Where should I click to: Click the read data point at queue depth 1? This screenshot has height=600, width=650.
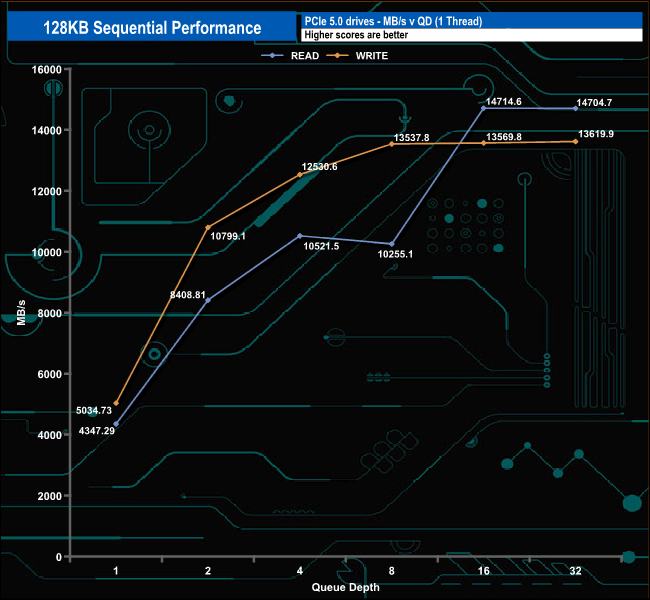coord(116,424)
